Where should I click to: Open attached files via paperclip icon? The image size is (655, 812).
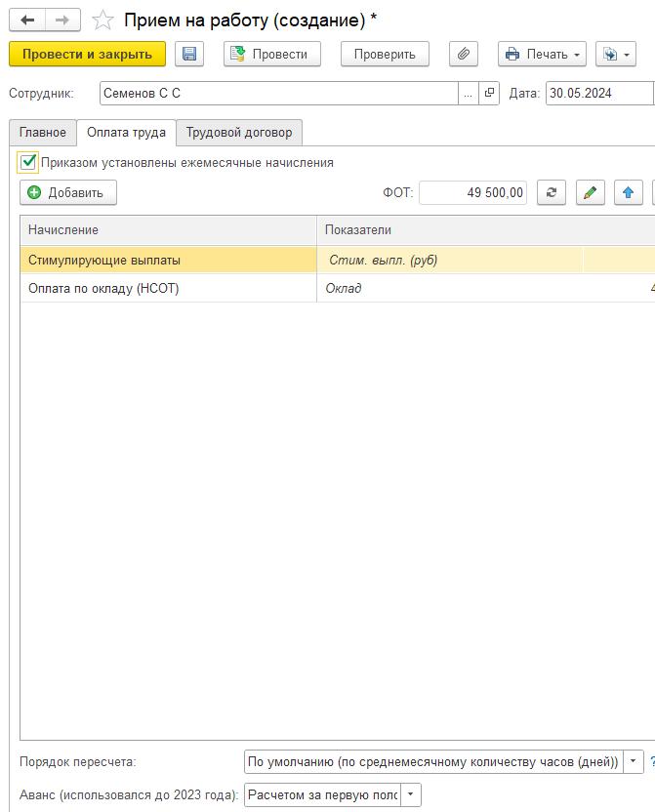point(464,55)
